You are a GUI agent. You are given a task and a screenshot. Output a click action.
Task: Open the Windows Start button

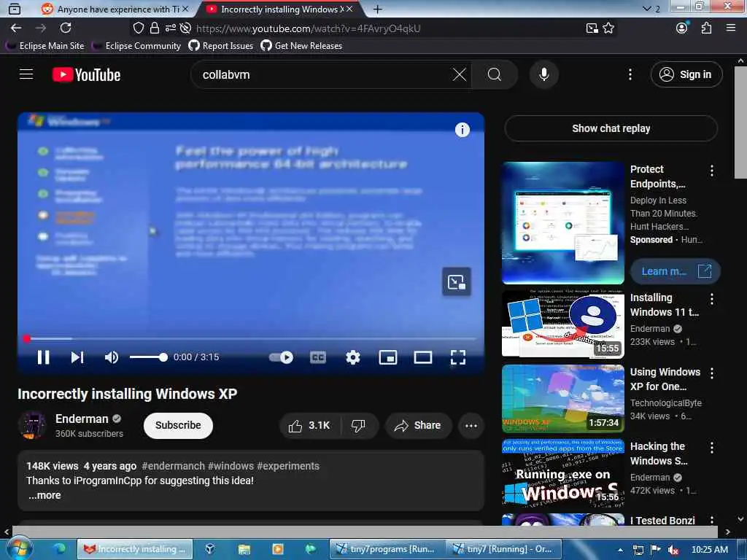tap(18, 548)
